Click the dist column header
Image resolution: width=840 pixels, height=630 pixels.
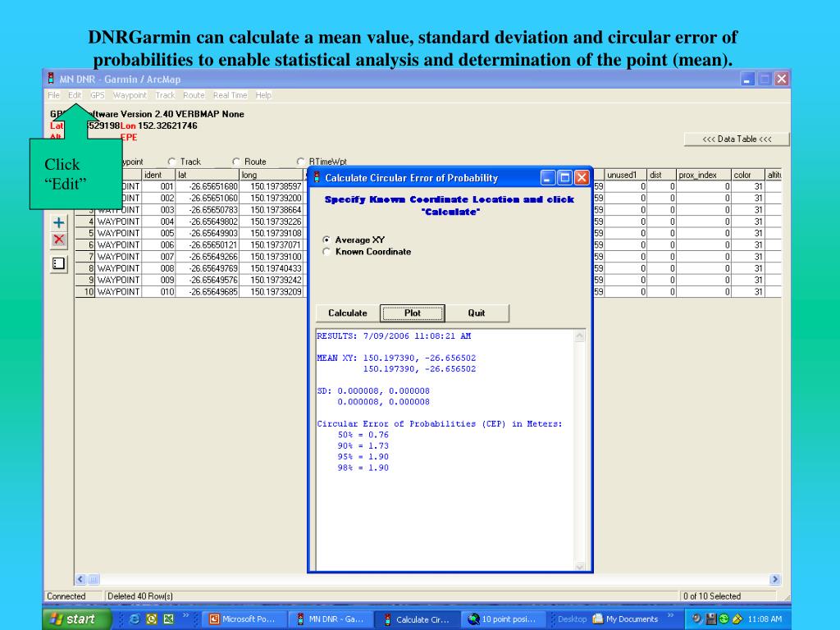tap(661, 175)
